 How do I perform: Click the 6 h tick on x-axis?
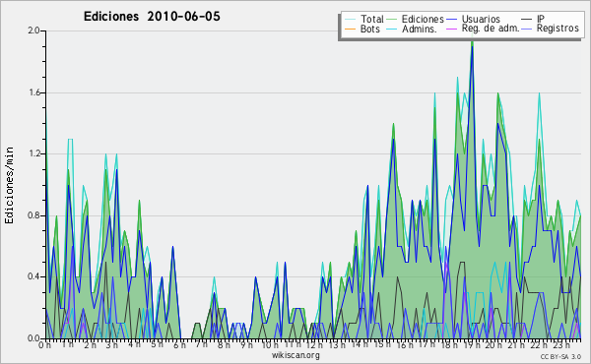(x=179, y=344)
